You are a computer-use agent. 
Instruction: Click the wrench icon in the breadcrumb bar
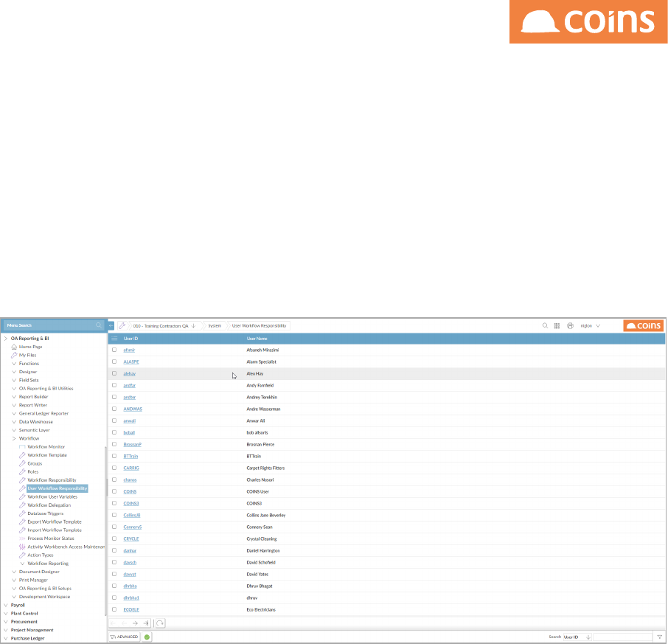pyautogui.click(x=122, y=325)
